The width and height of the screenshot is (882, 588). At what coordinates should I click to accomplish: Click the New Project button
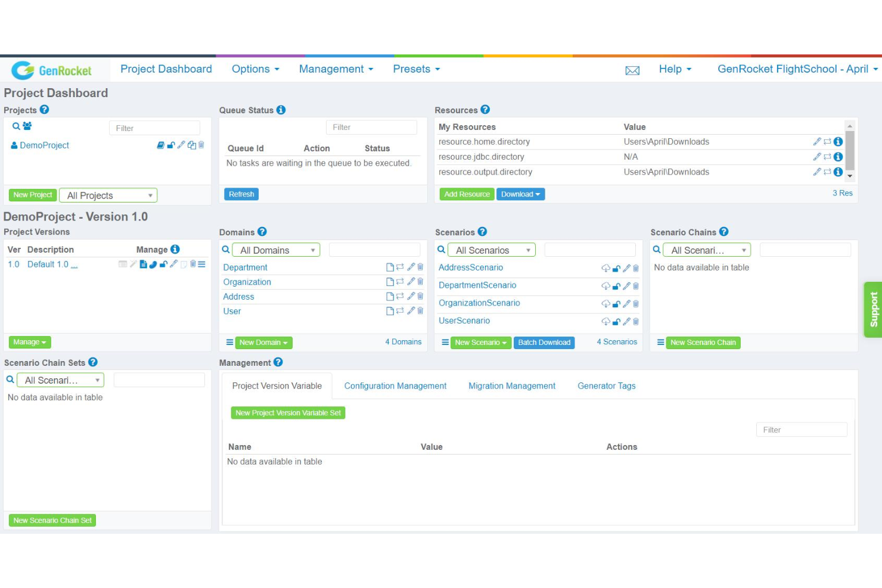point(33,195)
